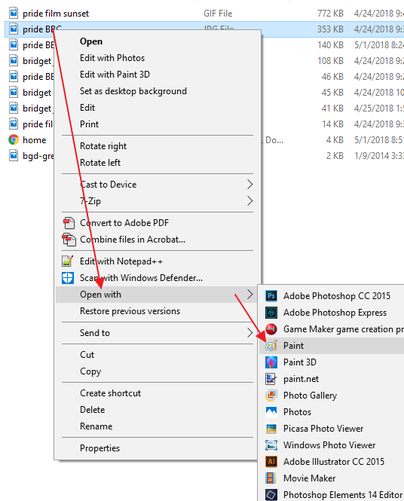Click the Adobe PDF icon beside Convert
This screenshot has width=404, height=501.
click(69, 223)
